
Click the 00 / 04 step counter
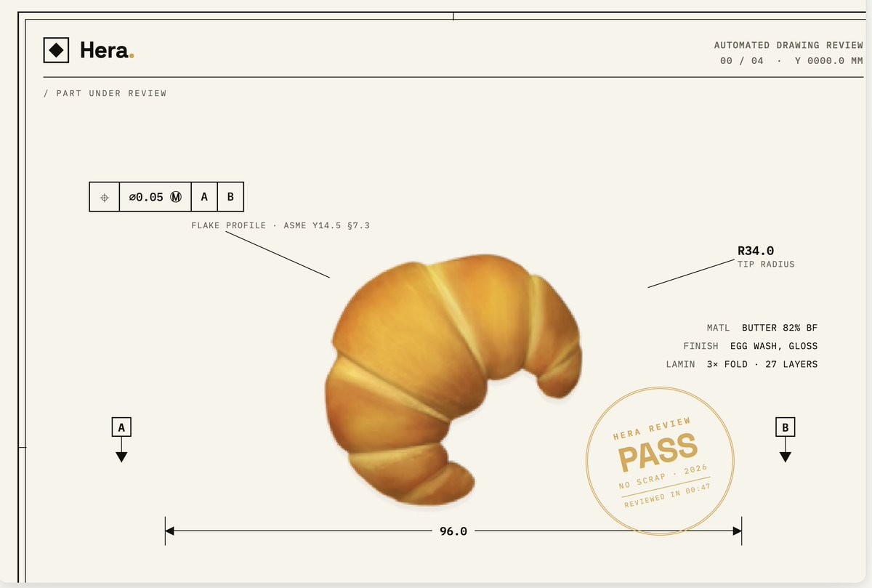point(742,61)
